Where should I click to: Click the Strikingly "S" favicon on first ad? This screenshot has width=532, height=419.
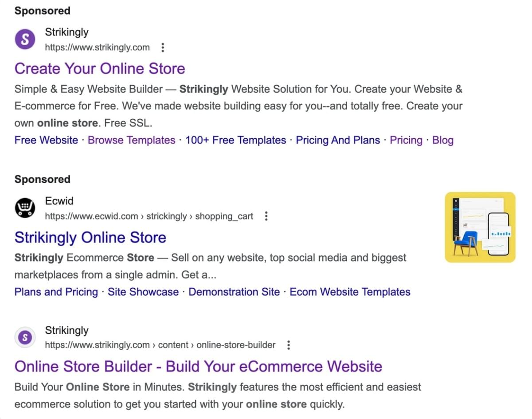pos(25,39)
